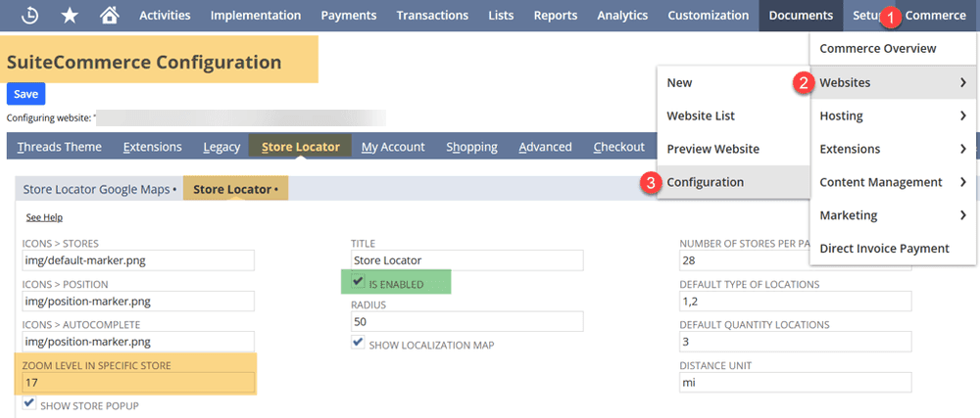Choose Configuration in the Websites submenu
The width and height of the screenshot is (980, 418).
click(733, 182)
